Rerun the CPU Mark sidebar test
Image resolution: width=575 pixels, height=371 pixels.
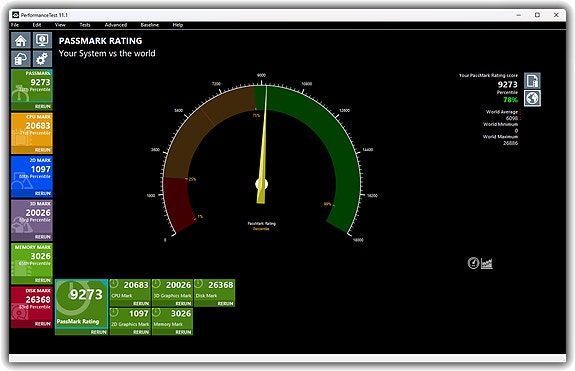point(43,150)
